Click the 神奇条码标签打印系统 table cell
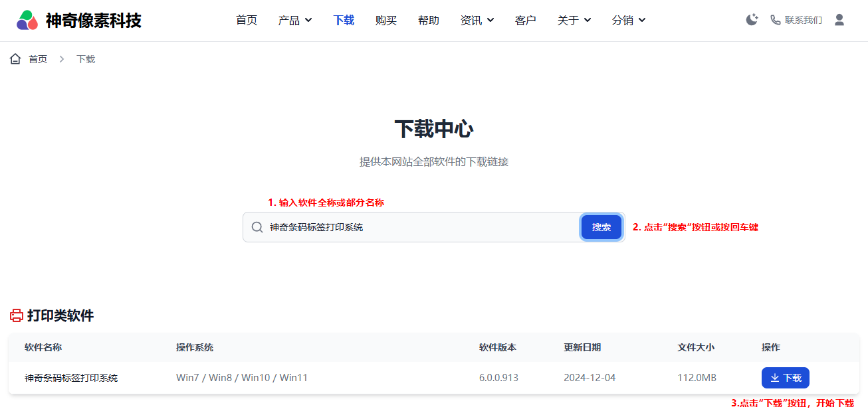The width and height of the screenshot is (868, 419). (x=71, y=378)
